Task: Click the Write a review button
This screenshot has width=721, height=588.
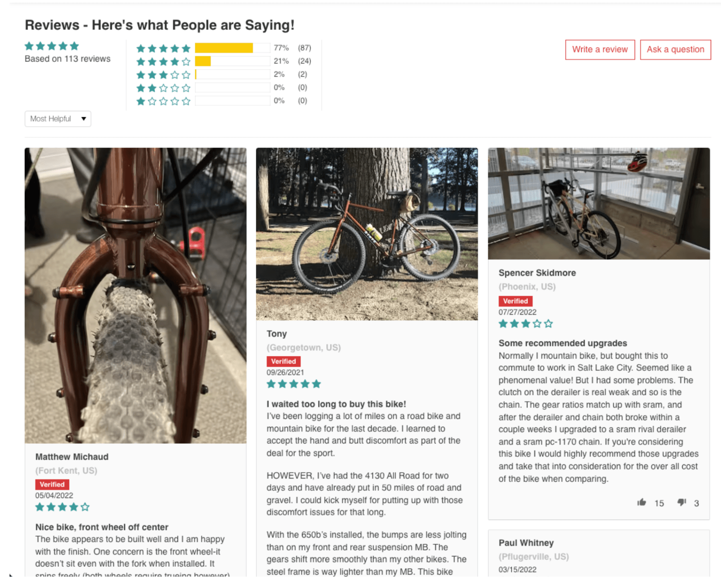Action: pos(600,49)
